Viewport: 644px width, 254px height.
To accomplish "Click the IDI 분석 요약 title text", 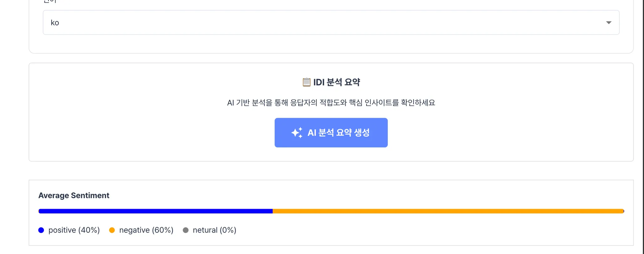I will click(336, 82).
